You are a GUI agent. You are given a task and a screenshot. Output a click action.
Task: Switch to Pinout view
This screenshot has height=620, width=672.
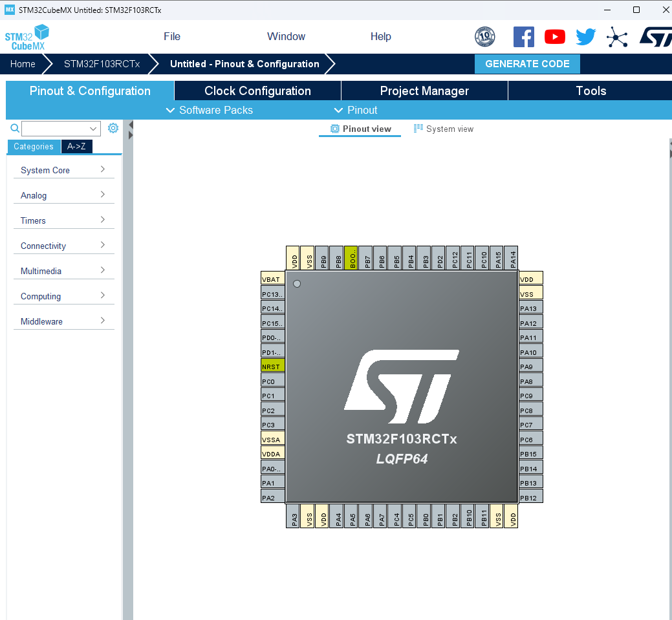pyautogui.click(x=360, y=129)
